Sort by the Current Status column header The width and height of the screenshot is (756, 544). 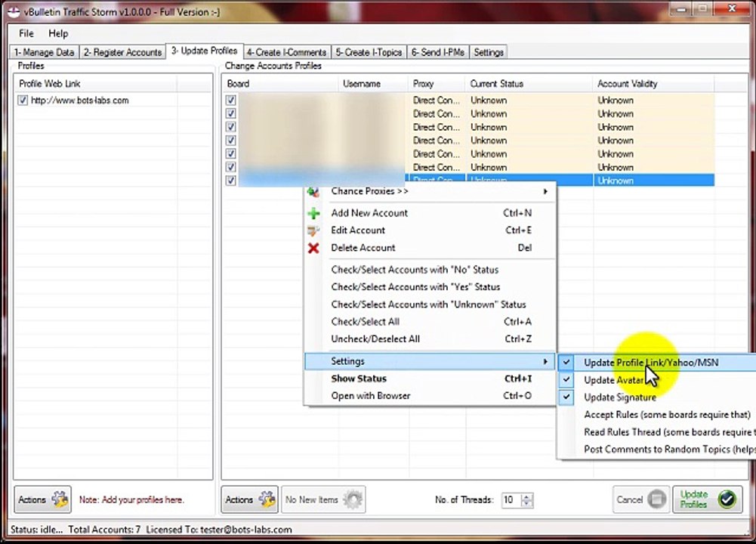click(529, 84)
